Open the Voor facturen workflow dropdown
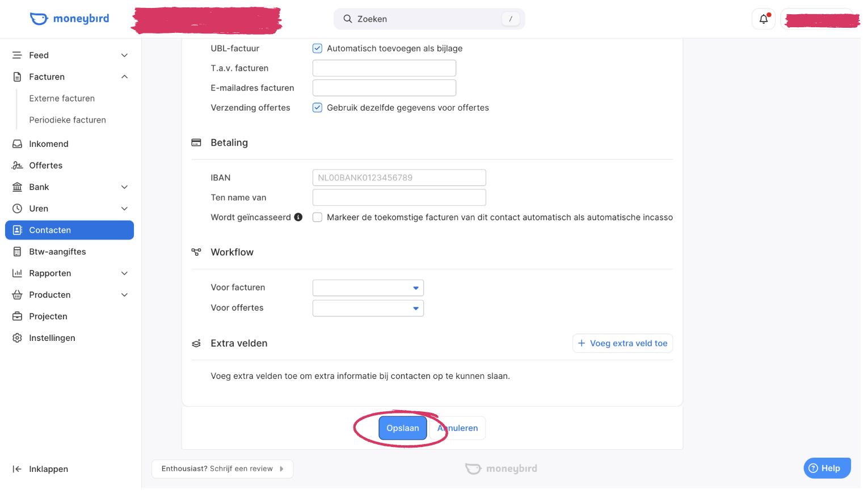868x498 pixels. 368,288
